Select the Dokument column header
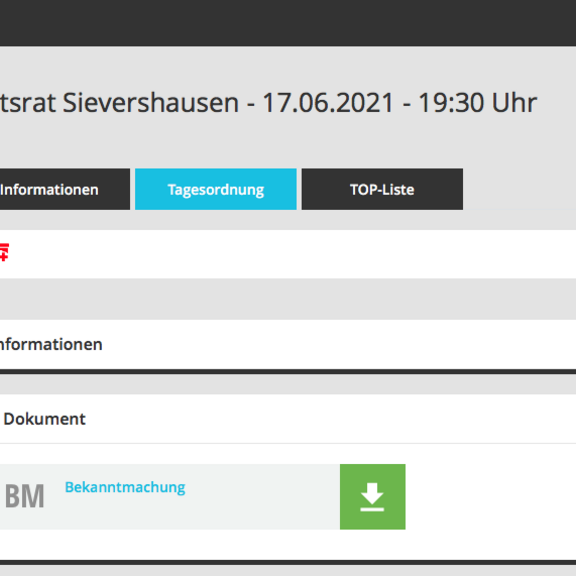 44,419
